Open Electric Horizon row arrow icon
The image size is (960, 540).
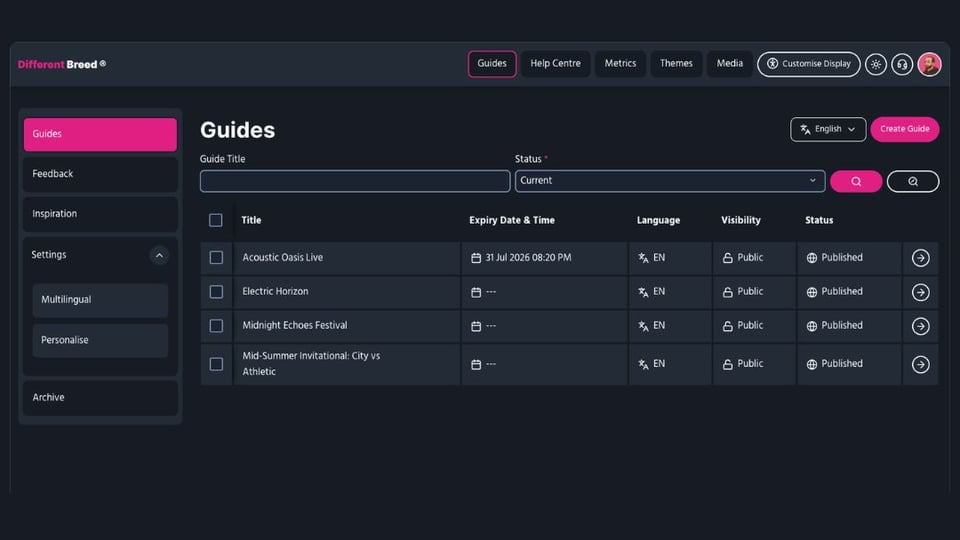point(920,292)
